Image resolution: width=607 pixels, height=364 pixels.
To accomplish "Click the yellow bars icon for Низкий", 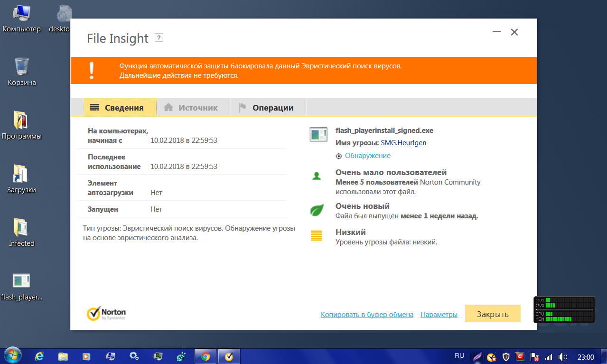I will [317, 235].
